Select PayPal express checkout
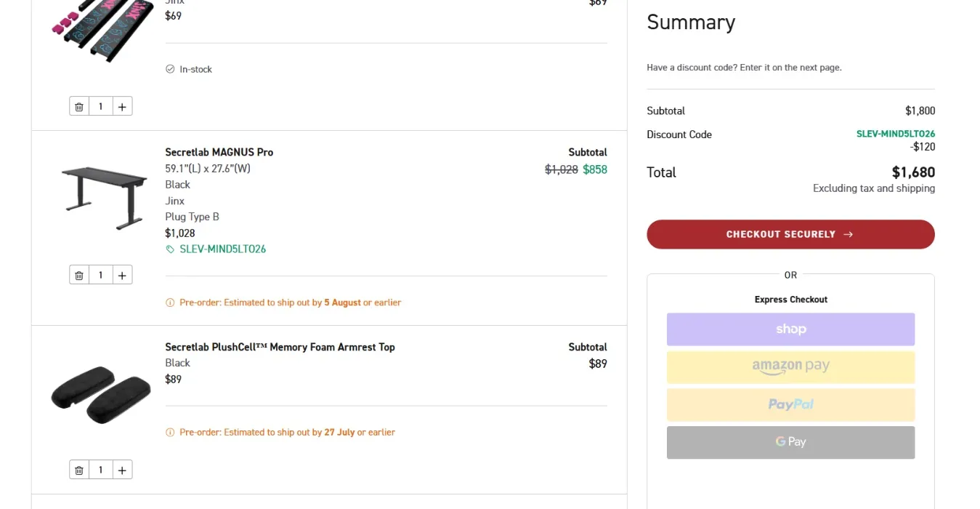Viewport: 980px width, 509px height. (x=790, y=405)
